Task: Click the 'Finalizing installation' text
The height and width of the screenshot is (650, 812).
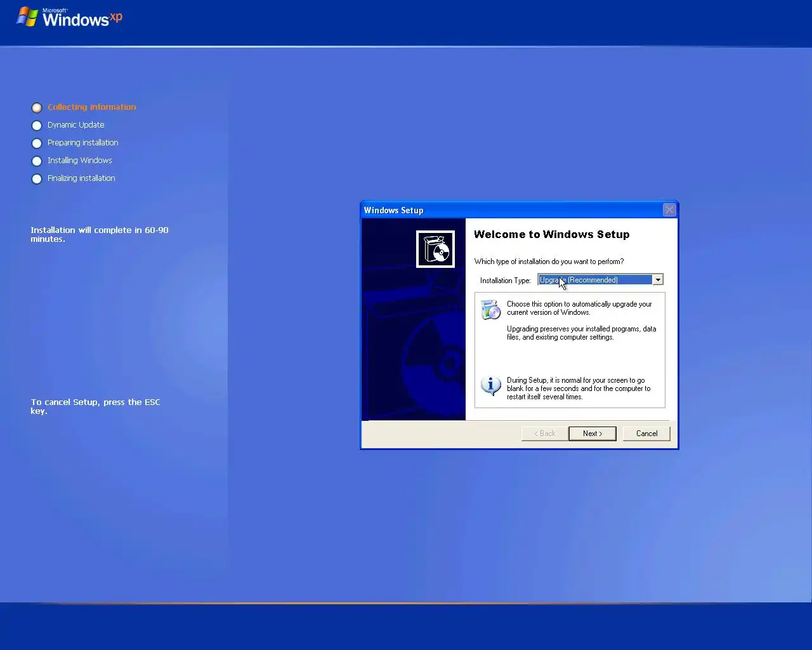Action: click(x=81, y=178)
